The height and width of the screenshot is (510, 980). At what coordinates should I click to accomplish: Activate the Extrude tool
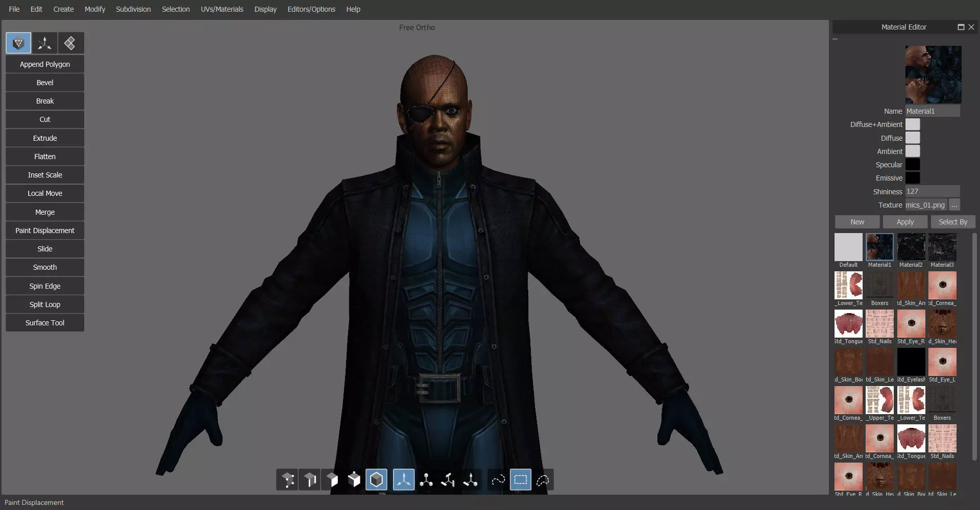[x=45, y=138]
